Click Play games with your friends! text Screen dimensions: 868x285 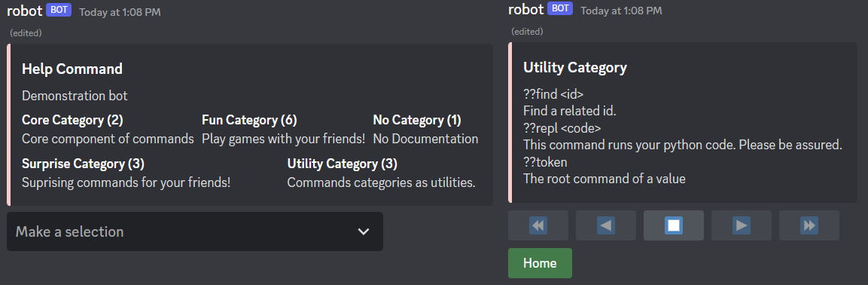(283, 139)
